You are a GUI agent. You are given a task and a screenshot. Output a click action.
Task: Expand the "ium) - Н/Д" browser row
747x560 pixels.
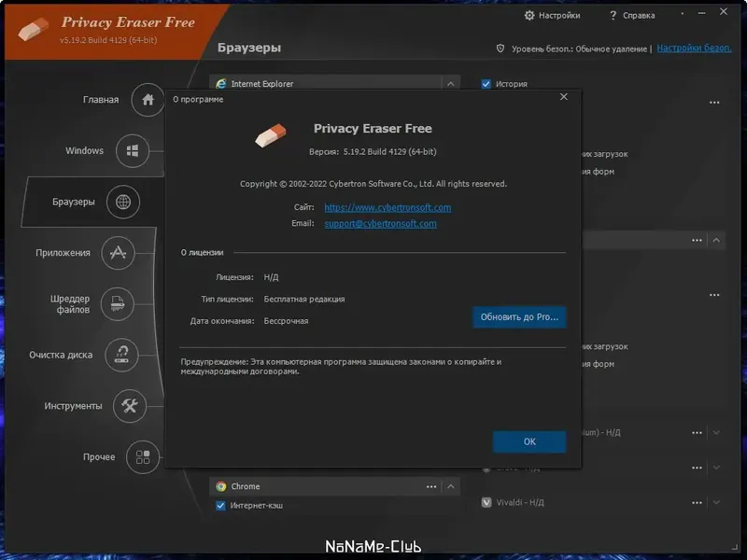(716, 432)
